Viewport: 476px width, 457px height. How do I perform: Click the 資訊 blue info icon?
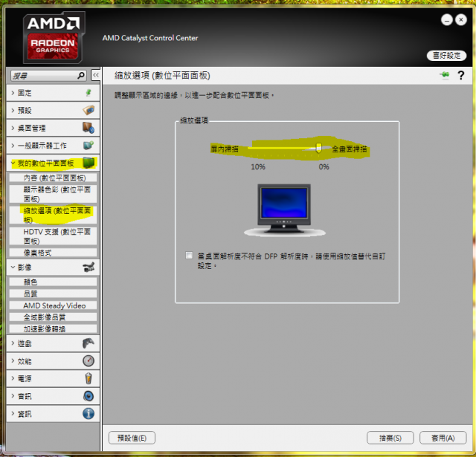click(x=89, y=414)
